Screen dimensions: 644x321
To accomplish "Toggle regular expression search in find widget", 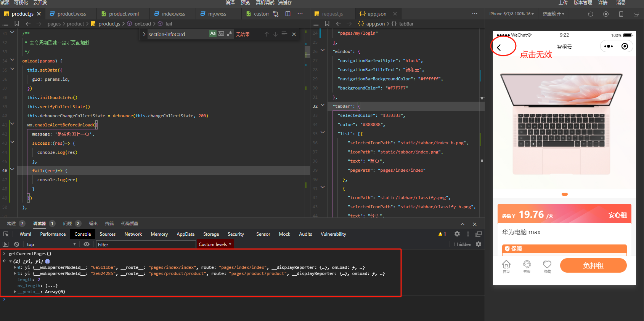I will (230, 34).
